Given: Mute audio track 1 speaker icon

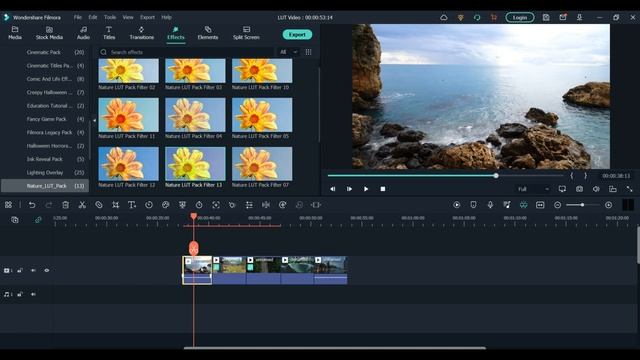Looking at the screenshot, I should coord(33,294).
